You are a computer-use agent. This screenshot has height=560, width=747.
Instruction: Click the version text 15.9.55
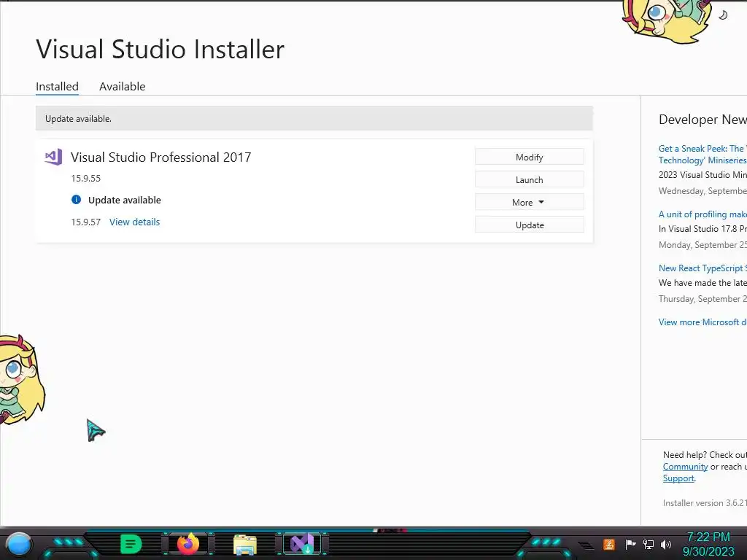86,178
